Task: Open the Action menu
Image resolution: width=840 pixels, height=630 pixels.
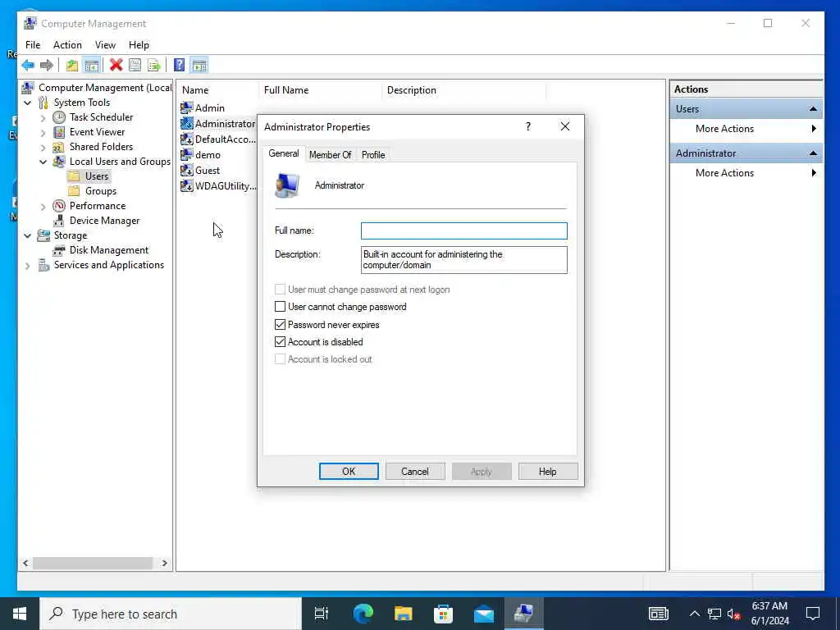Action: [67, 45]
